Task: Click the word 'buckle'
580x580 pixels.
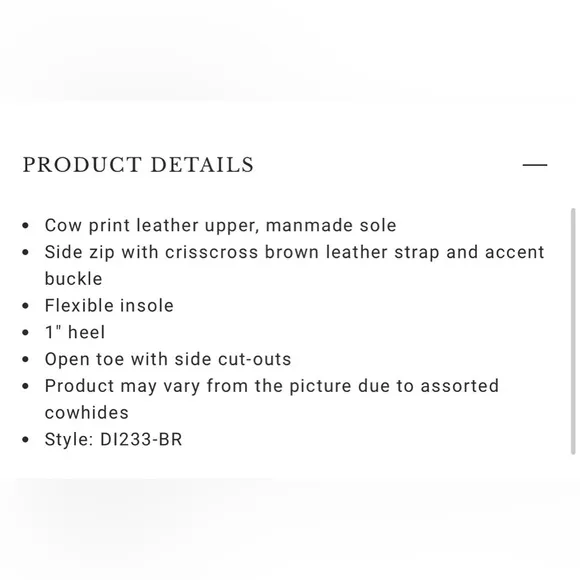Action: (x=73, y=279)
